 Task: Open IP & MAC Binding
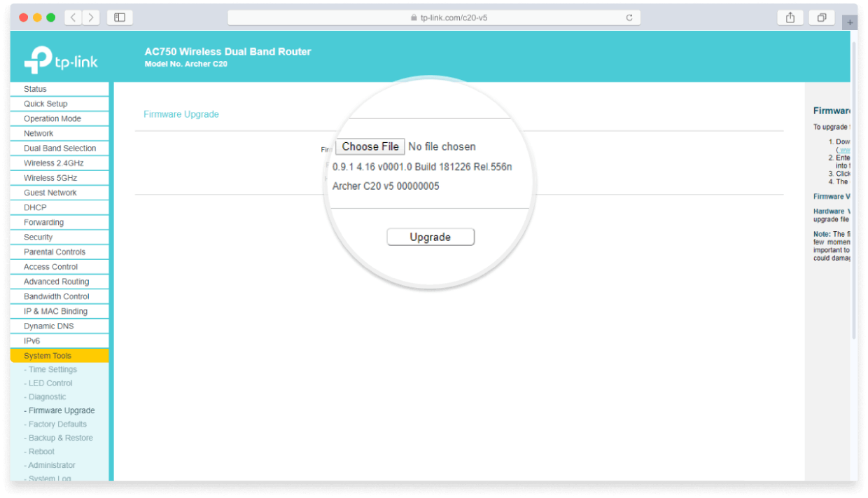point(59,311)
